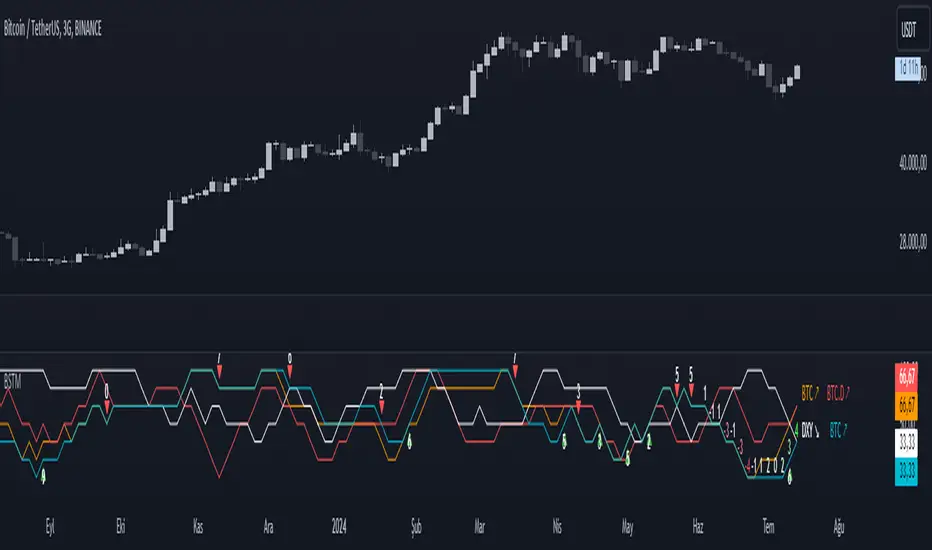Click the white 33,33 value label

coord(906,443)
